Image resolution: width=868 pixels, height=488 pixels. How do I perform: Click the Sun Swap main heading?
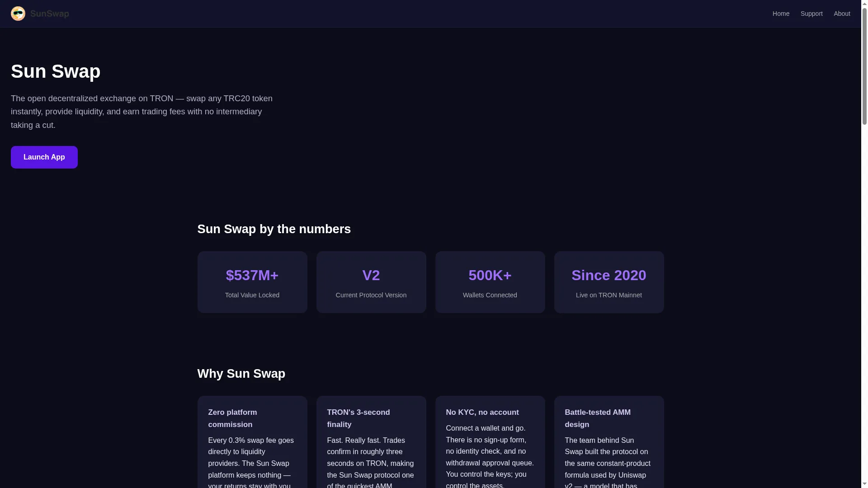pos(56,71)
